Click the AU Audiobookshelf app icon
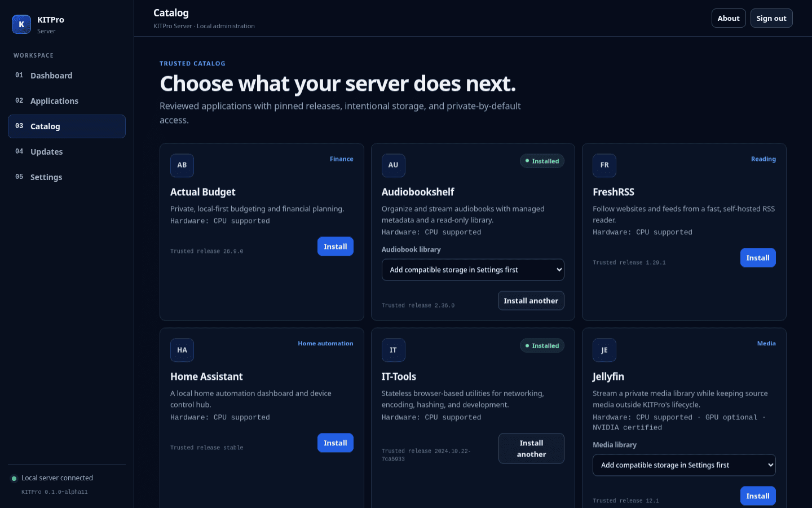 [394, 165]
